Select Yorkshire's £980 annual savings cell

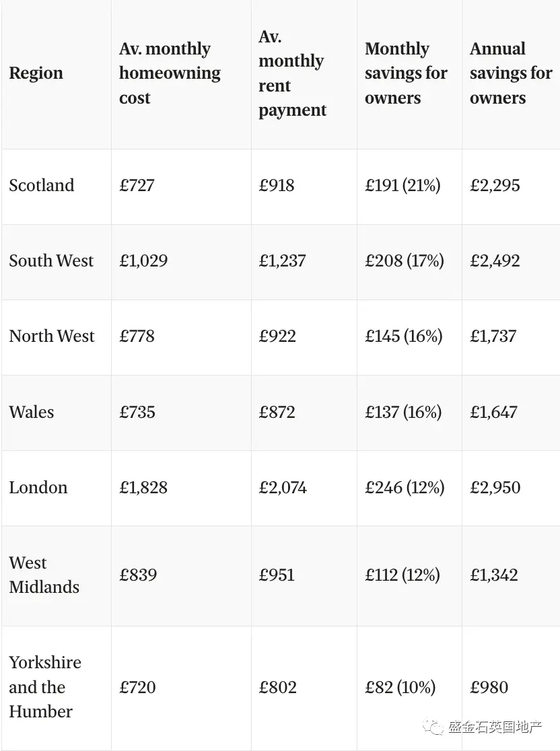(489, 687)
